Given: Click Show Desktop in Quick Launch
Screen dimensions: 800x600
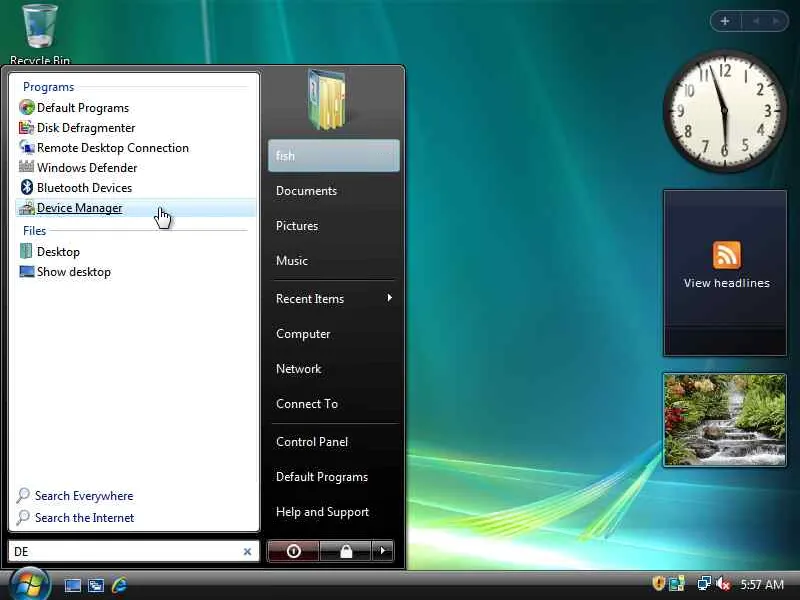Looking at the screenshot, I should (72, 585).
